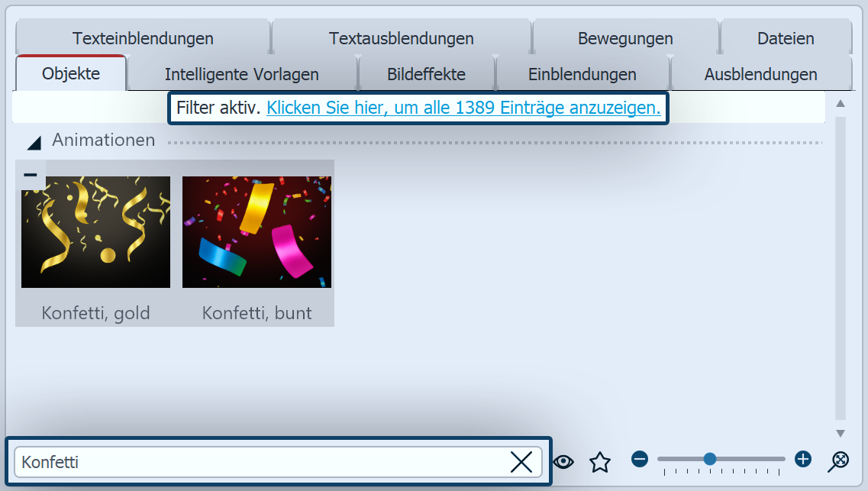Click the thumbnail size slider handle
Screen dimensions: 868x491
[710, 459]
